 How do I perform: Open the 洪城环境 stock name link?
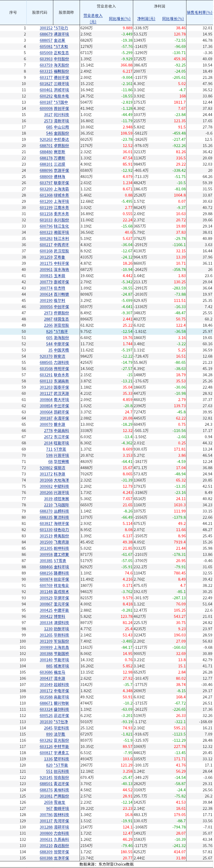point(61,90)
